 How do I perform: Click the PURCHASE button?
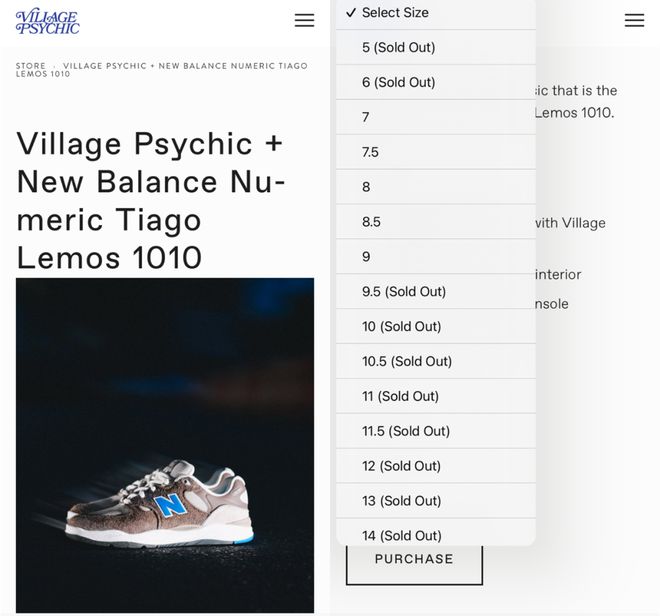[414, 565]
